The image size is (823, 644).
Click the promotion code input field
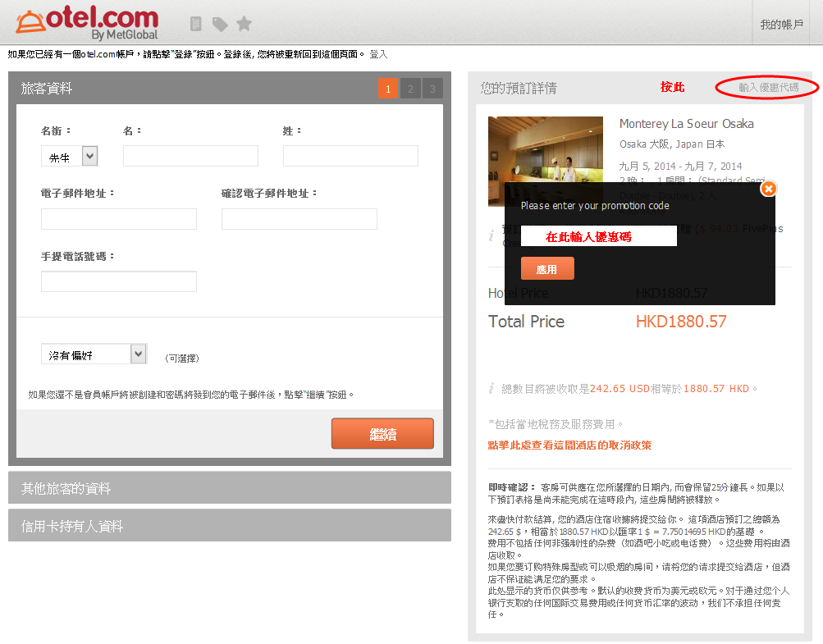coord(598,236)
